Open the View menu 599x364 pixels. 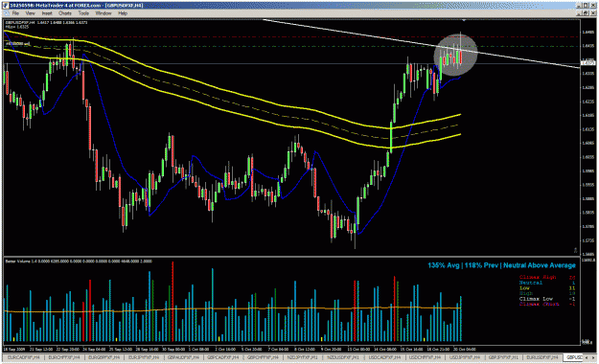(30, 13)
